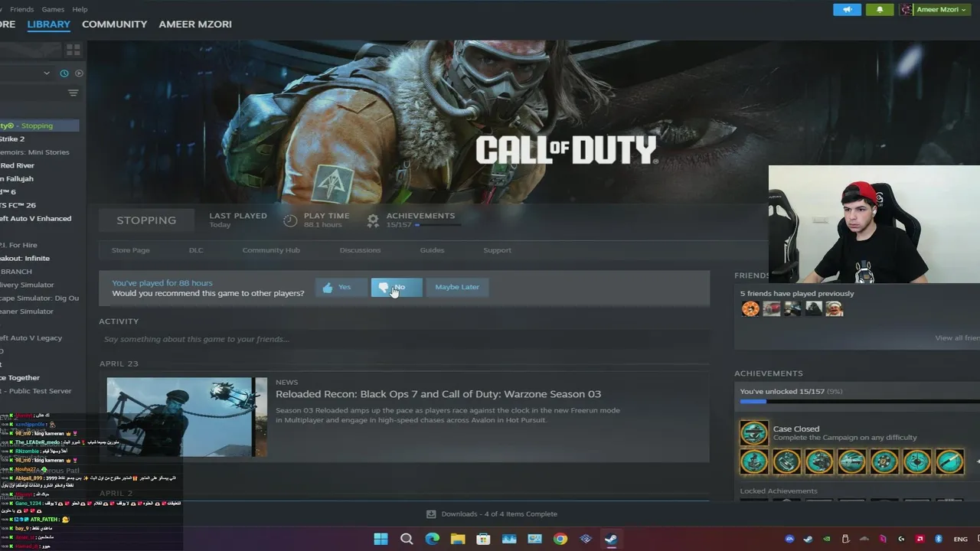Click the header achievements progress bar
Screen dimensions: 980x551
click(437, 225)
